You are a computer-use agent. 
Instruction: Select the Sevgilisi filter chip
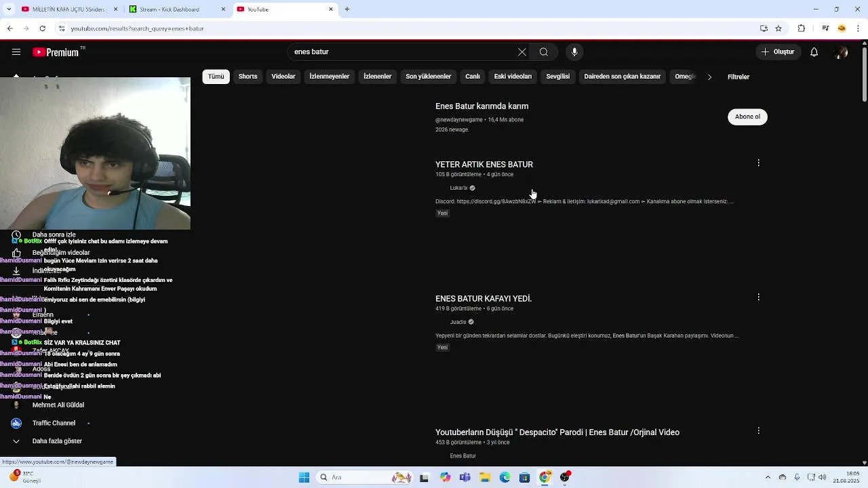coord(558,77)
